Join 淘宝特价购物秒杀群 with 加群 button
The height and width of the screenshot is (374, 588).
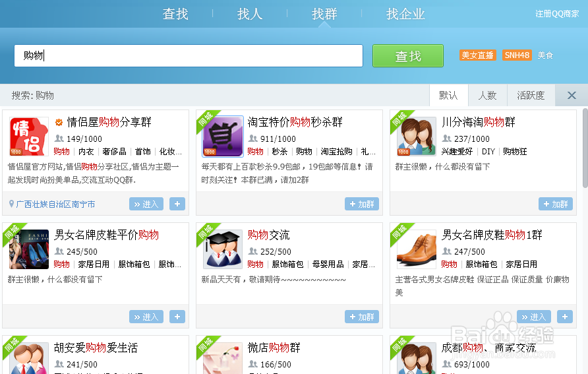(x=362, y=204)
